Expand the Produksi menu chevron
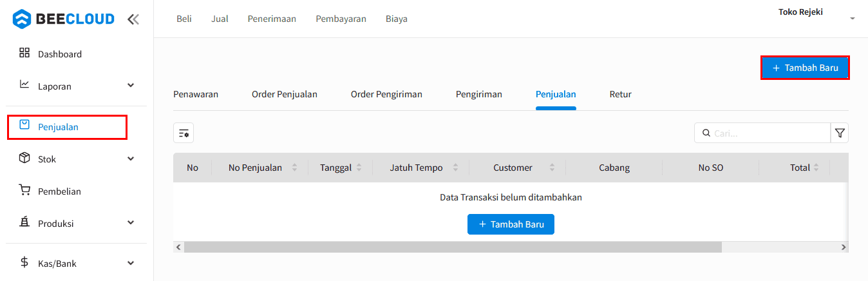This screenshot has width=868, height=281. point(131,223)
